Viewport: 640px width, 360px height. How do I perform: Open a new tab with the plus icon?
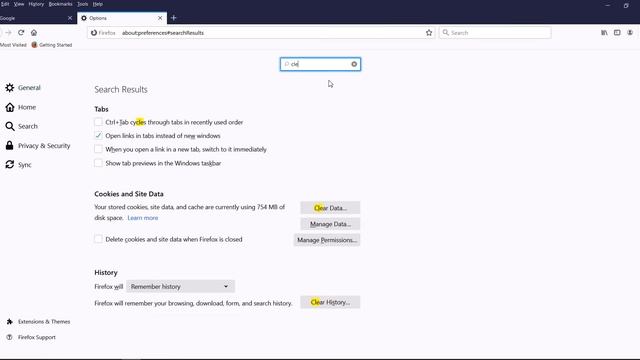click(x=173, y=18)
